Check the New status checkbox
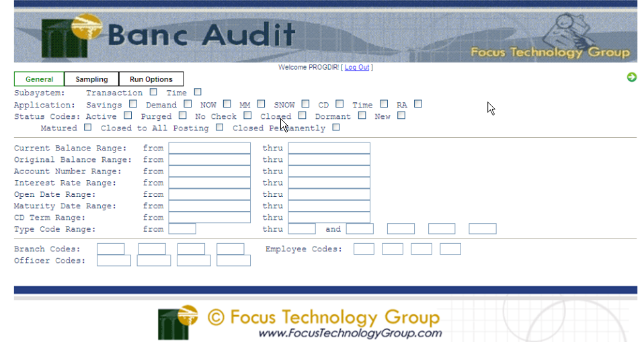644x342 pixels. tap(401, 116)
